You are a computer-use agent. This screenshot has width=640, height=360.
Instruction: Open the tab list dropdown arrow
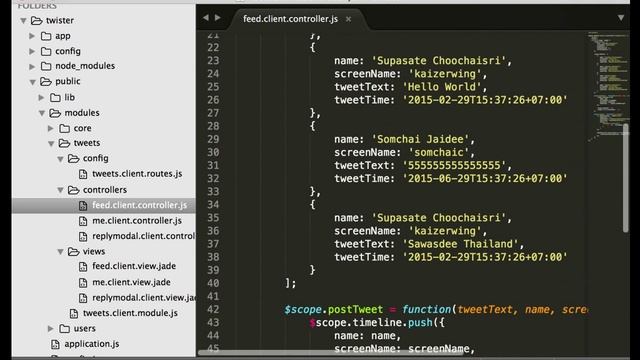point(621,18)
